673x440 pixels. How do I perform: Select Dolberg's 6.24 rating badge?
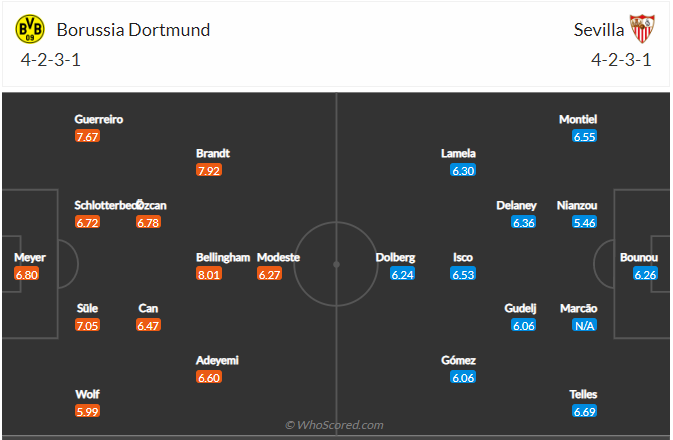(402, 274)
